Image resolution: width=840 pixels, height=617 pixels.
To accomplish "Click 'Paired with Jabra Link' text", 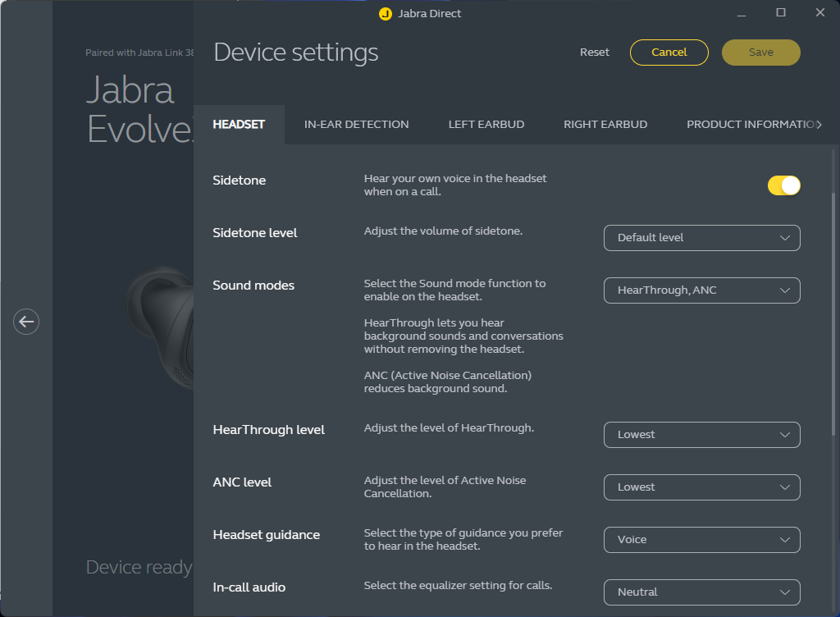I will 139,53.
